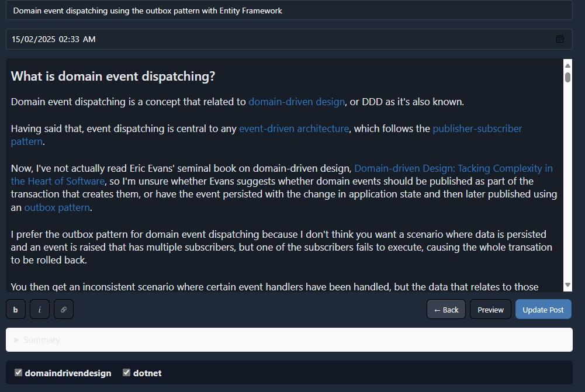Open the publisher-subscriber link
Viewport: 585px width, 392px height.
(477, 129)
